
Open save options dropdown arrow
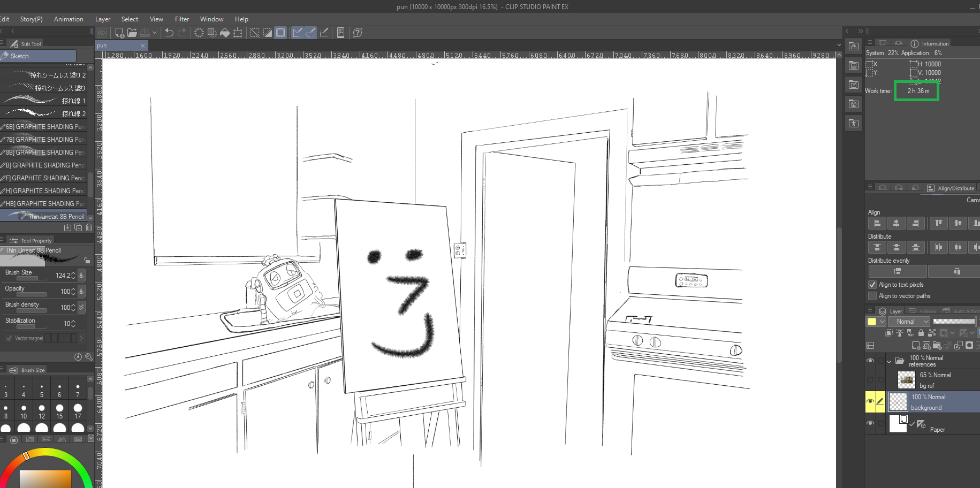tap(155, 33)
